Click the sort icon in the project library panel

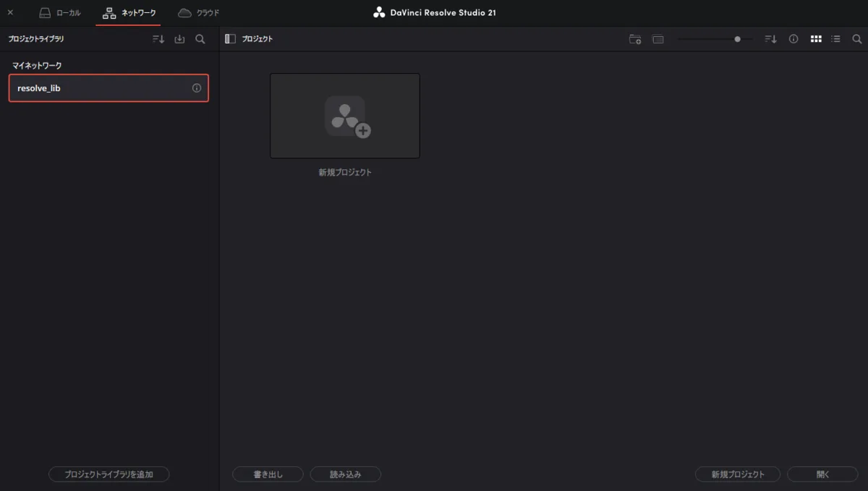[158, 39]
